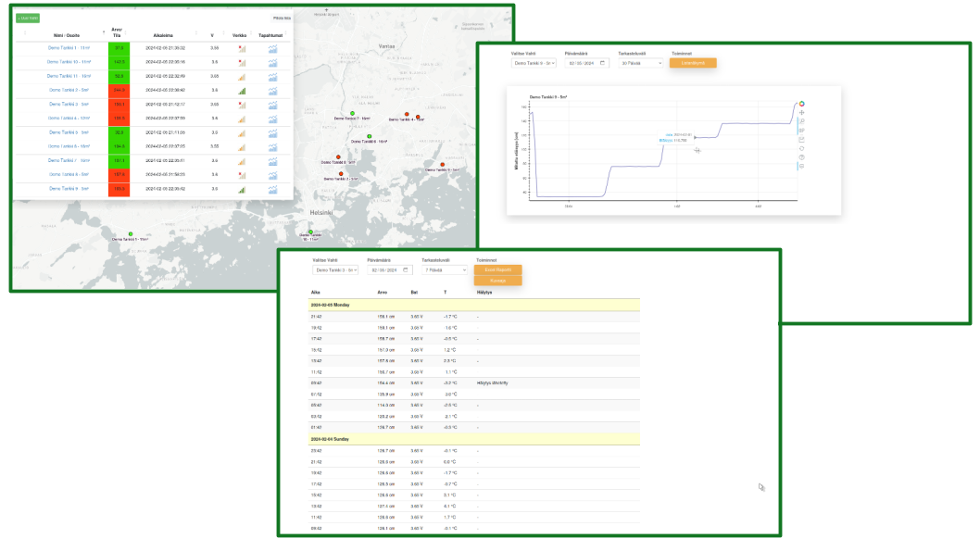The image size is (980, 551).
Task: Open the '7 Päivää' period dropdown
Action: point(443,270)
